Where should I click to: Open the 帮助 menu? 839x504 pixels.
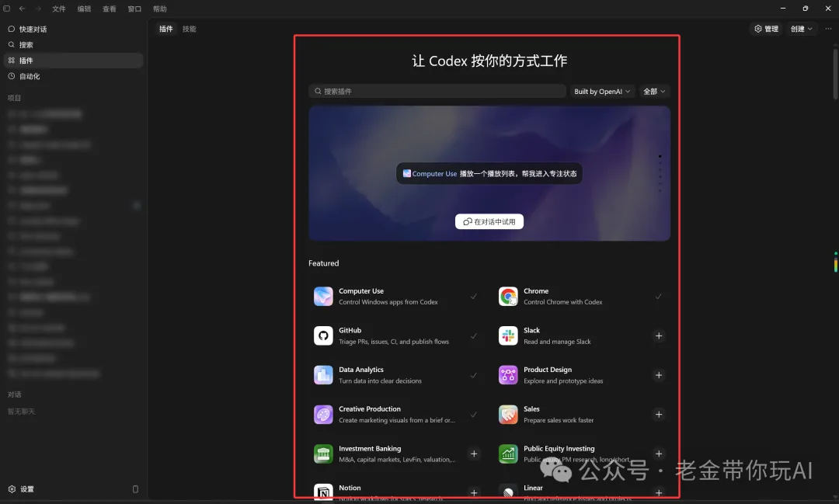click(x=159, y=9)
